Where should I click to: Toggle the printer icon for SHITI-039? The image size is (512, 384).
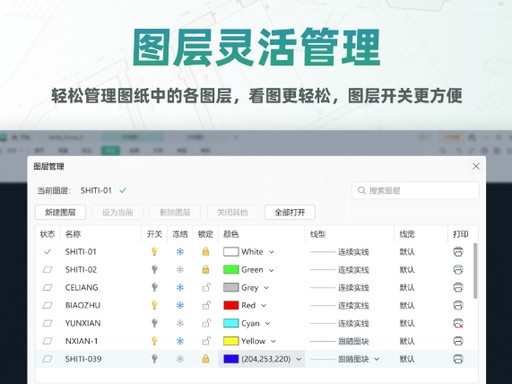tap(458, 359)
